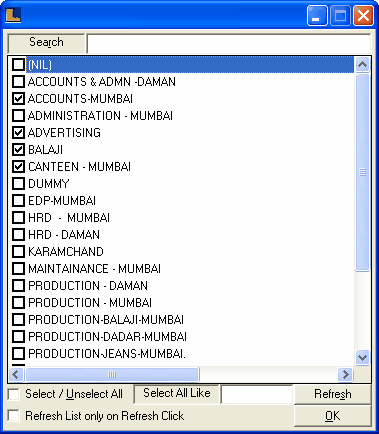Toggle the Select / Unselect All checkbox
The width and height of the screenshot is (379, 434).
click(14, 394)
